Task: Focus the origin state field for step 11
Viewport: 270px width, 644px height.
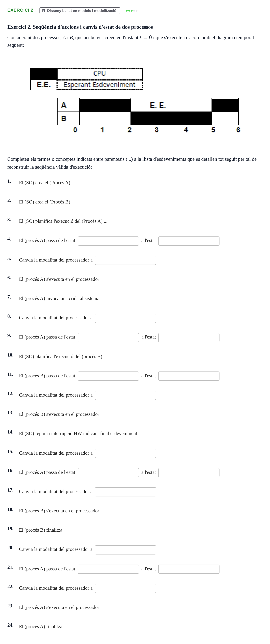Action: pyautogui.click(x=108, y=376)
